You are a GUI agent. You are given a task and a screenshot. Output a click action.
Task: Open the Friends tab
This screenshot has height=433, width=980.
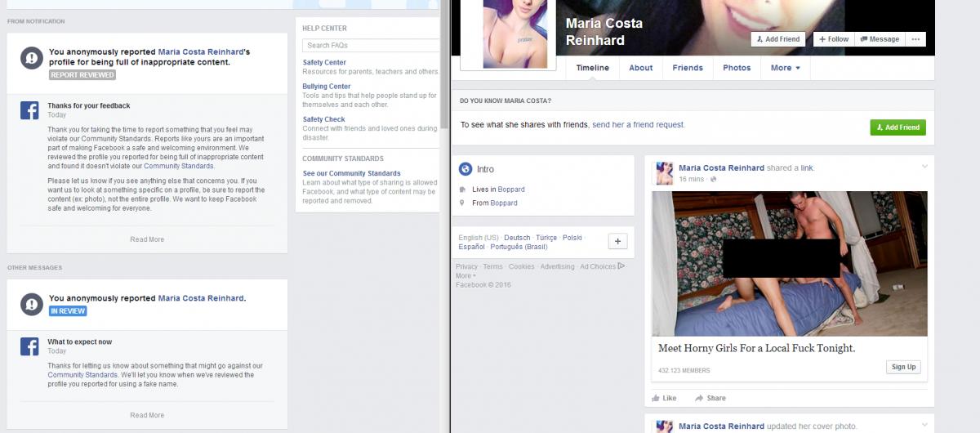(688, 68)
